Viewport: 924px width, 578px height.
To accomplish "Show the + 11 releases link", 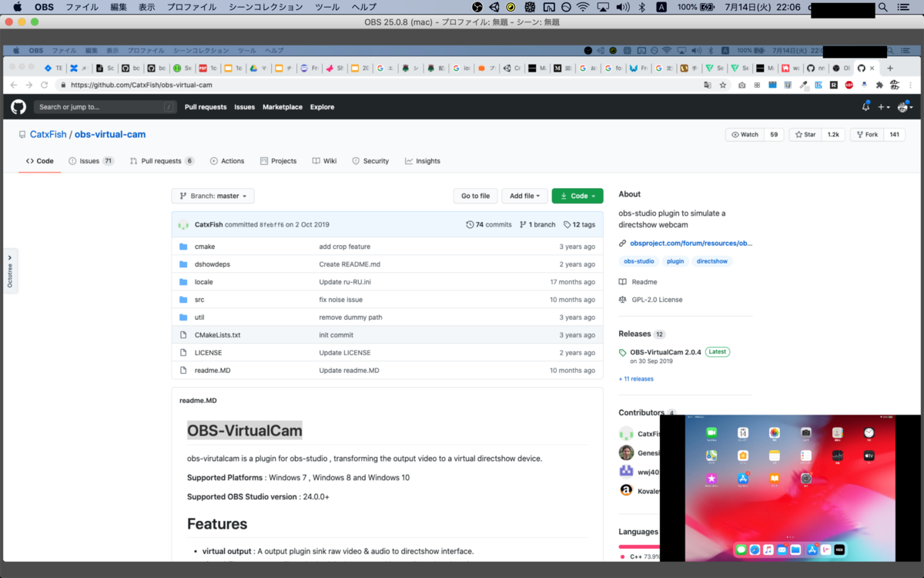I will [x=636, y=378].
